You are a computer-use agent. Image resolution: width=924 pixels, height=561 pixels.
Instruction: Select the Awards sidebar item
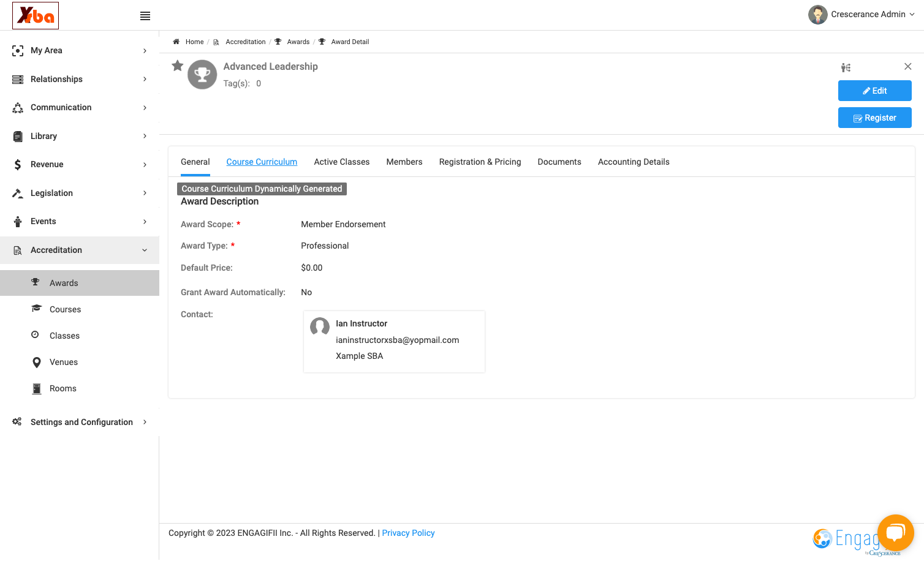pyautogui.click(x=80, y=283)
